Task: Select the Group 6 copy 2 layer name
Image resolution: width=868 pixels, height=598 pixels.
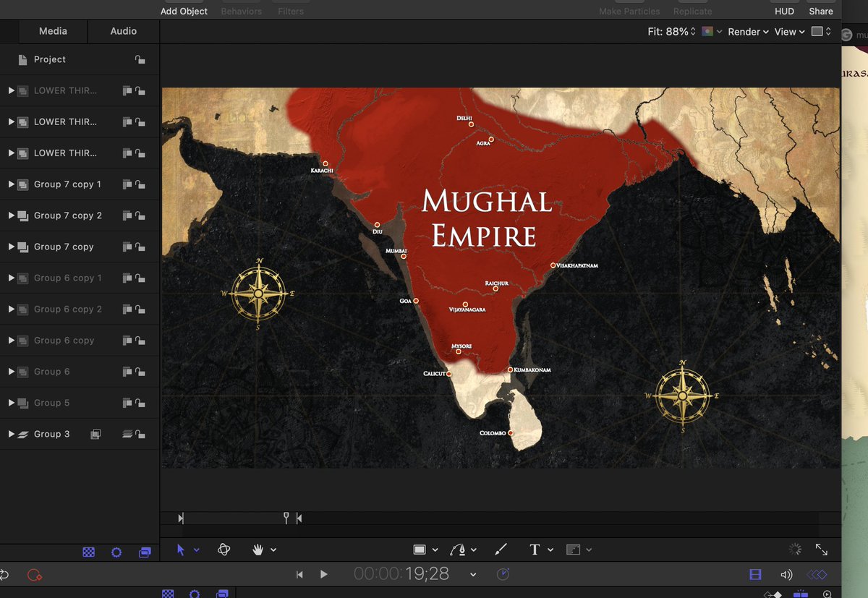Action: pyautogui.click(x=68, y=309)
